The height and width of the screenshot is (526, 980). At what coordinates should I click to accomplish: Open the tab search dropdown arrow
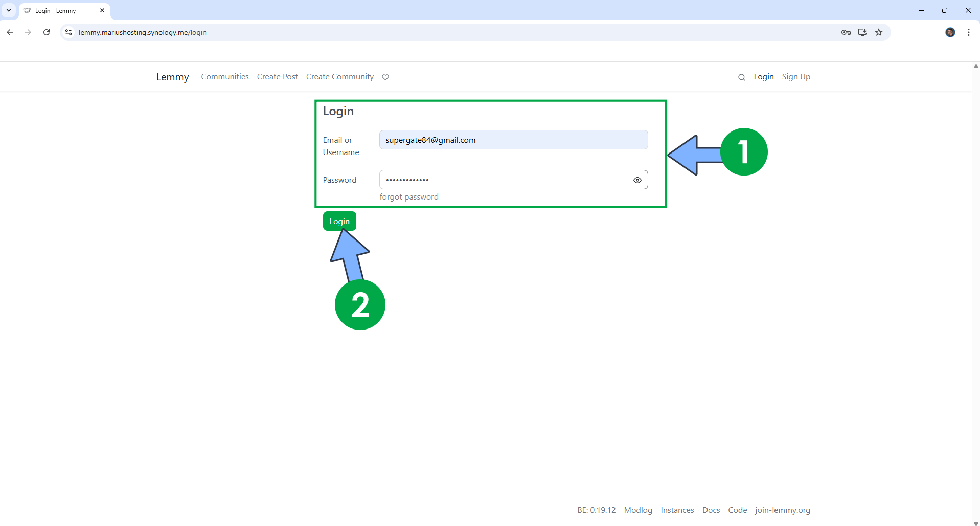[x=9, y=10]
